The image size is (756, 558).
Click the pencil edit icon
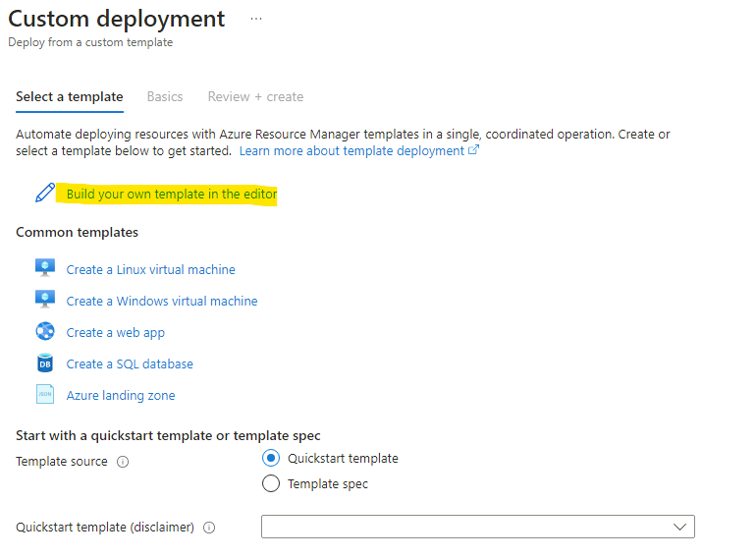coord(45,193)
